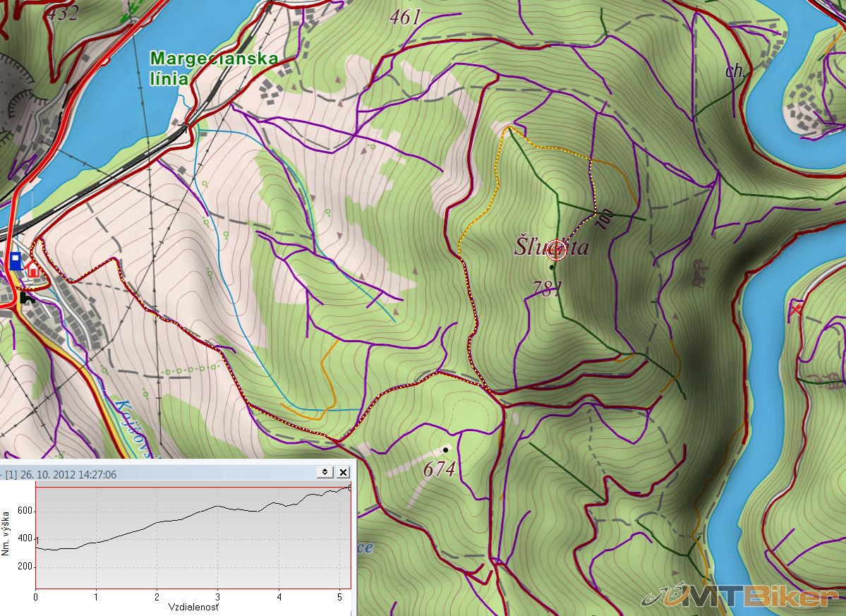Viewport: 846px width, 616px height.
Task: Click the MTBiker logo watermark
Action: 741,598
